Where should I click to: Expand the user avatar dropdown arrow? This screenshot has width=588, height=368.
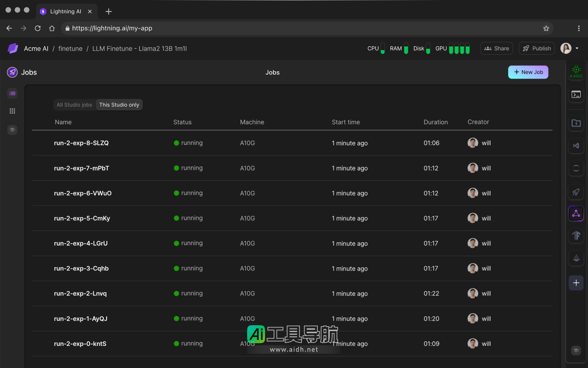click(x=577, y=48)
